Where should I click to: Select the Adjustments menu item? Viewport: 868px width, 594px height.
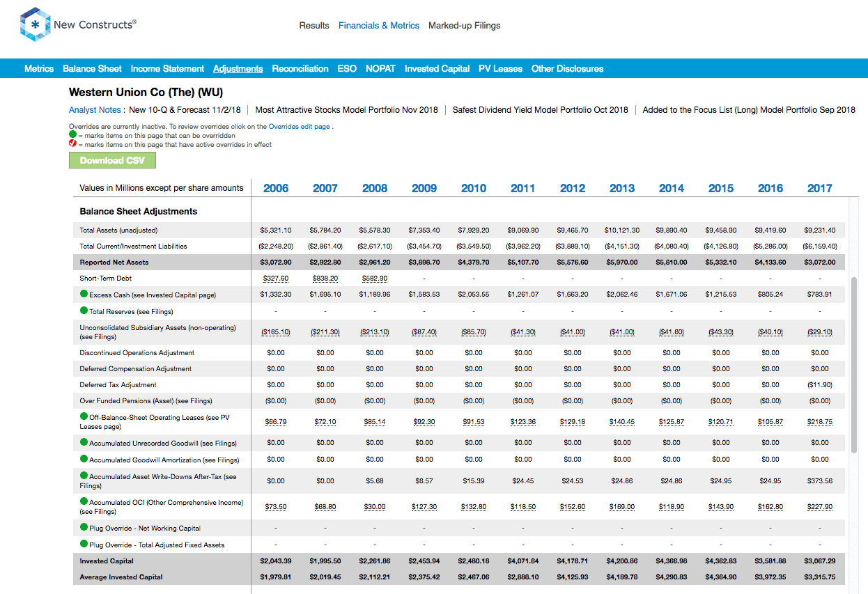point(238,69)
